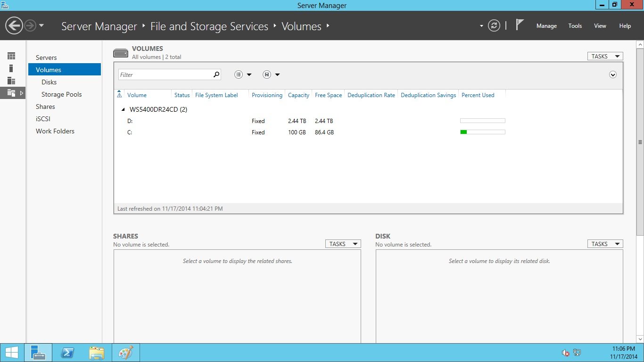
Task: Click File and Storage Services breadcrumb
Action: click(x=209, y=26)
